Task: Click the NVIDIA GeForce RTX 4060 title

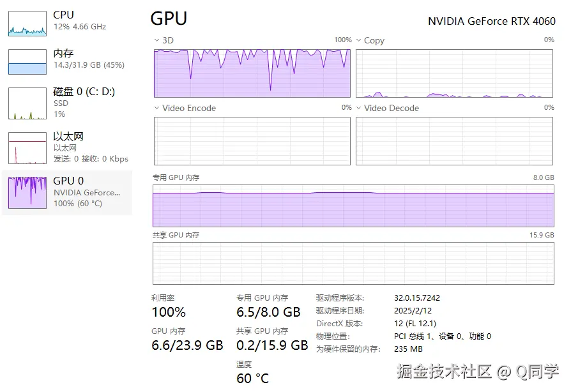Action: (x=491, y=21)
